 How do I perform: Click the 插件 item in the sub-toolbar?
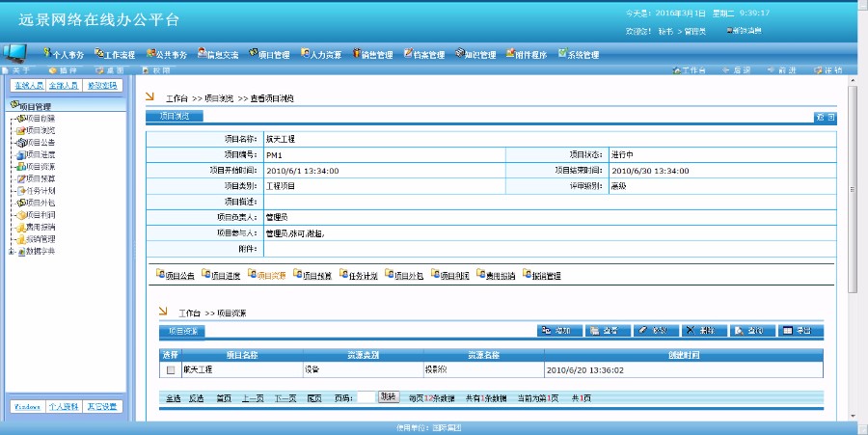coord(63,70)
